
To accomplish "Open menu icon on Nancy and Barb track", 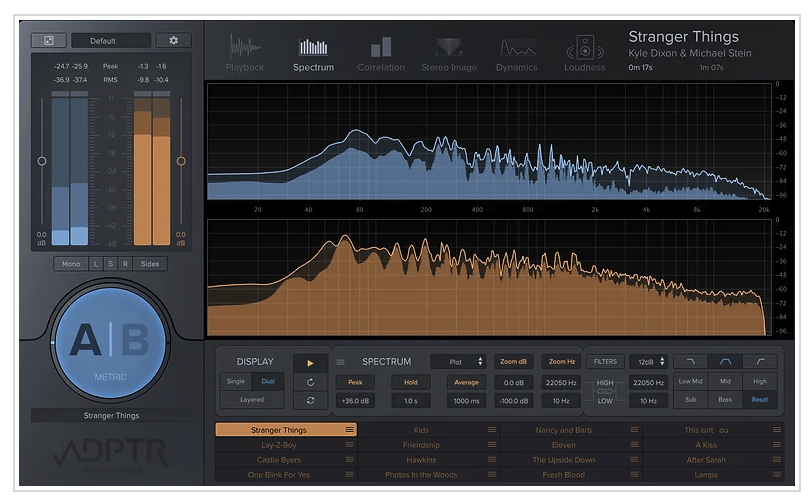I will pyautogui.click(x=634, y=430).
